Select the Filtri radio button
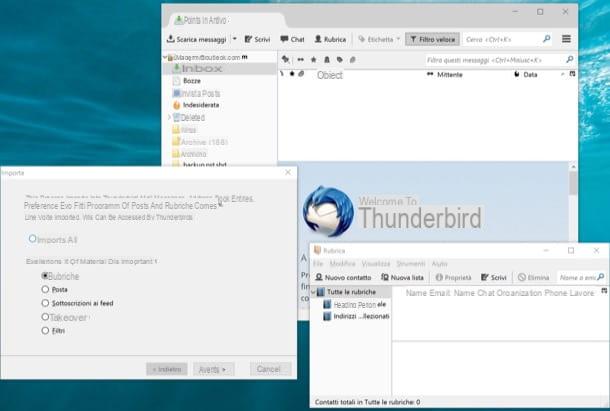The image size is (610, 411). pyautogui.click(x=45, y=330)
